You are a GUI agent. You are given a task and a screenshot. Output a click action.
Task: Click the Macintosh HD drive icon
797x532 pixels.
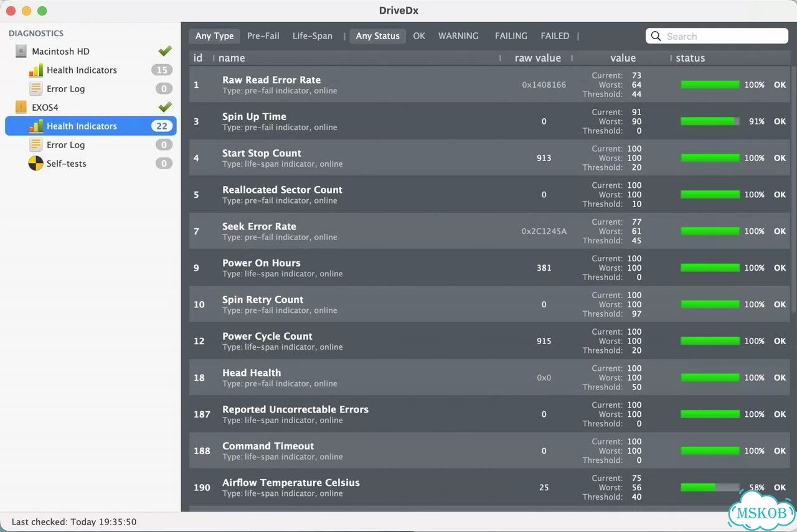click(x=22, y=52)
